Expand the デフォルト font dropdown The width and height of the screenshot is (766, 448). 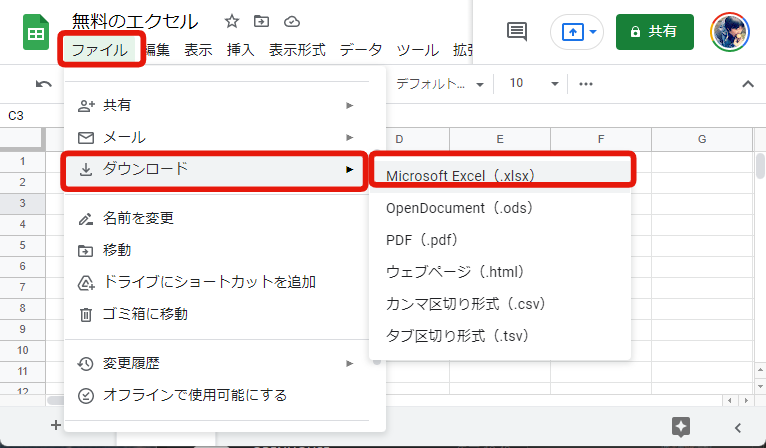coord(440,84)
